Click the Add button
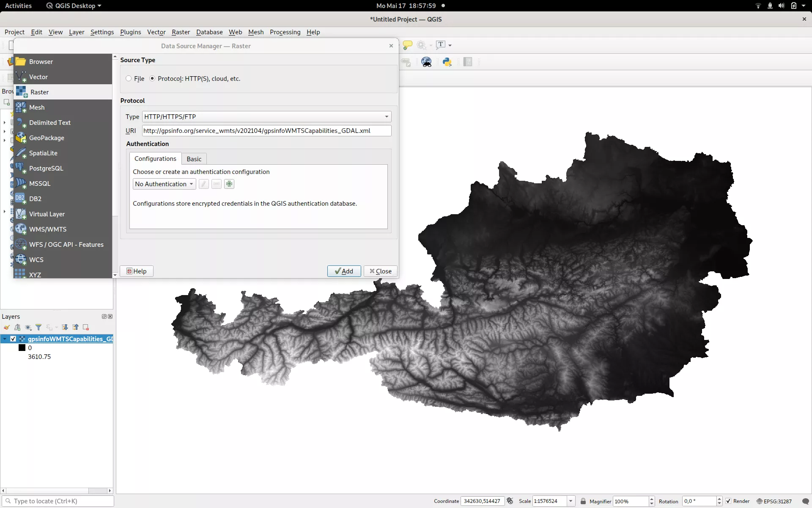This screenshot has width=812, height=508. click(344, 271)
